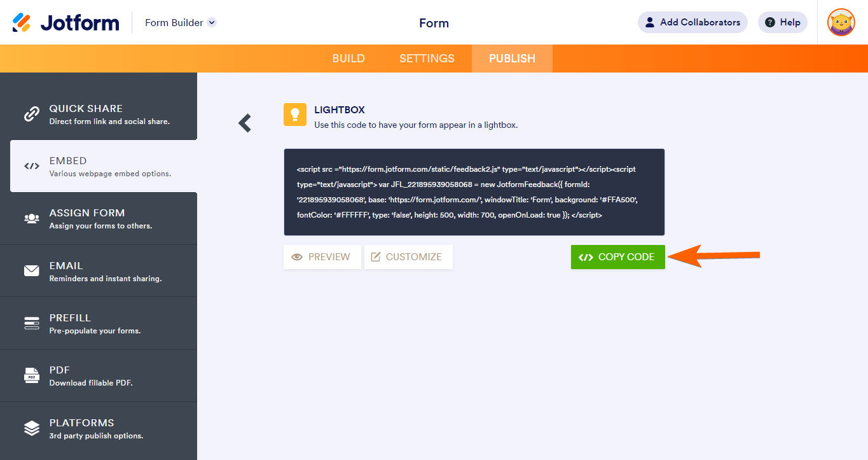Go back with the left chevron arrow
Viewport: 868px width, 460px height.
click(x=245, y=123)
